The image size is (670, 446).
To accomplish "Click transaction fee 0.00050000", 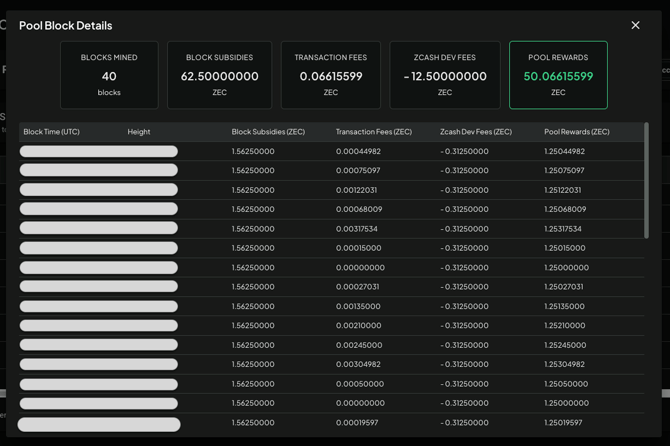I will [360, 384].
